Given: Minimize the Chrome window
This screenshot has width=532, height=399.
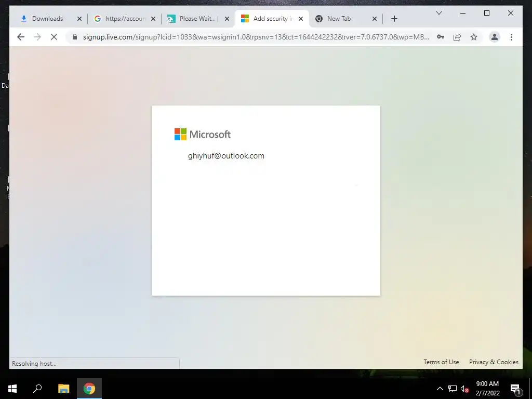Looking at the screenshot, I should [x=463, y=13].
